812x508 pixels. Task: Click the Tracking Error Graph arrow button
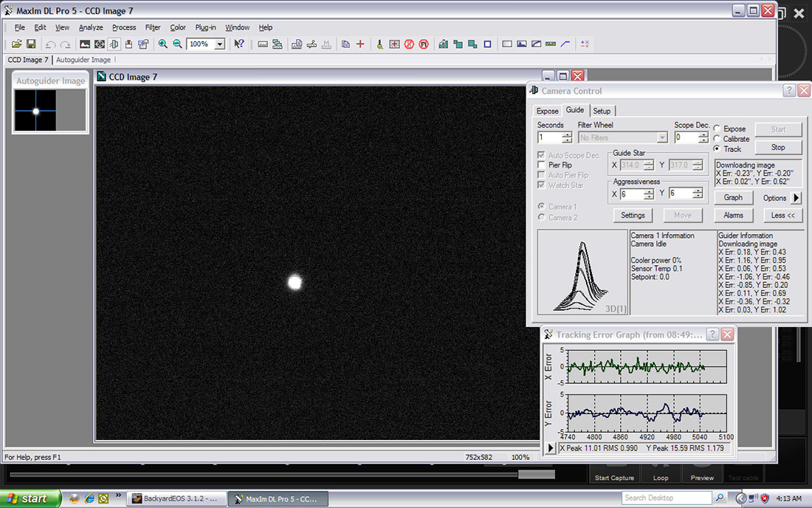tap(550, 448)
